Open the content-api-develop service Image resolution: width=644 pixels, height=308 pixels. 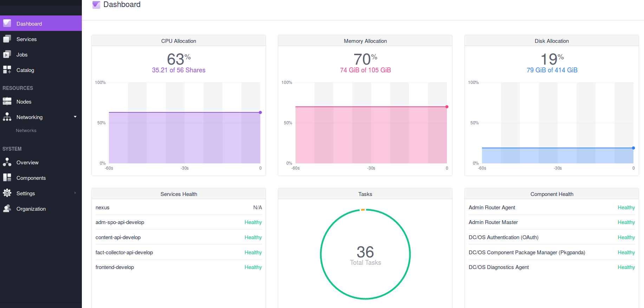click(118, 237)
